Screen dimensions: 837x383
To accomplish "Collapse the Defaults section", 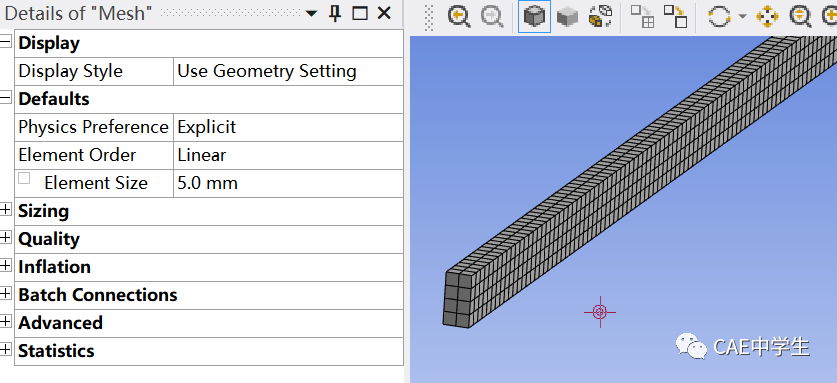I will point(6,99).
